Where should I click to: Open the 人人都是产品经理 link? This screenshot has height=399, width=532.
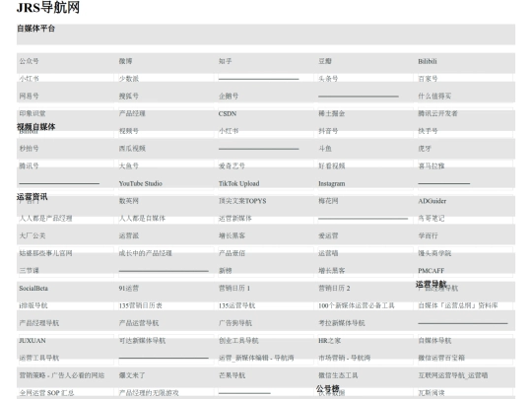pyautogui.click(x=45, y=219)
